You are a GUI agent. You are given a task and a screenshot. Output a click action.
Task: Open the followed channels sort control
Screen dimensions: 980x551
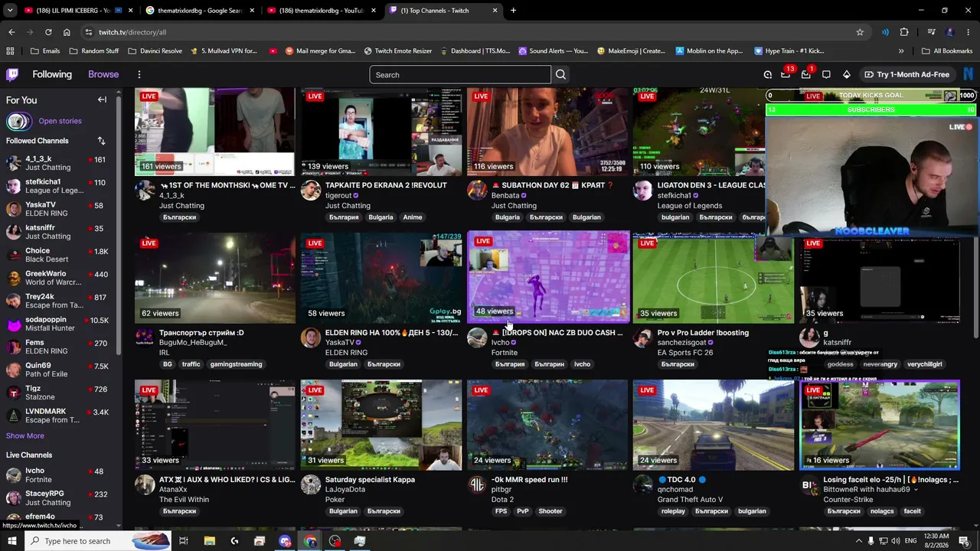pyautogui.click(x=101, y=141)
